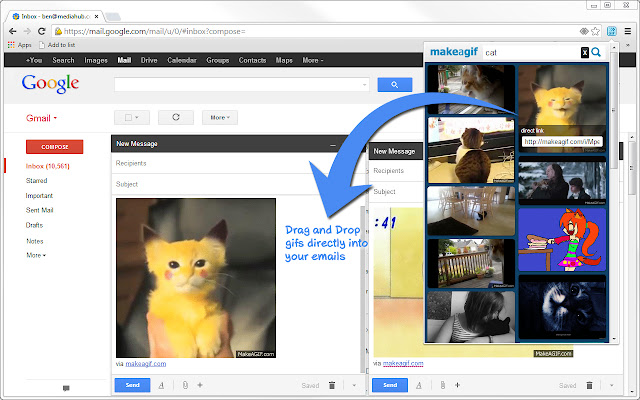This screenshot has width=640, height=400.
Task: Open the Sent Mail folder
Action: click(x=40, y=210)
